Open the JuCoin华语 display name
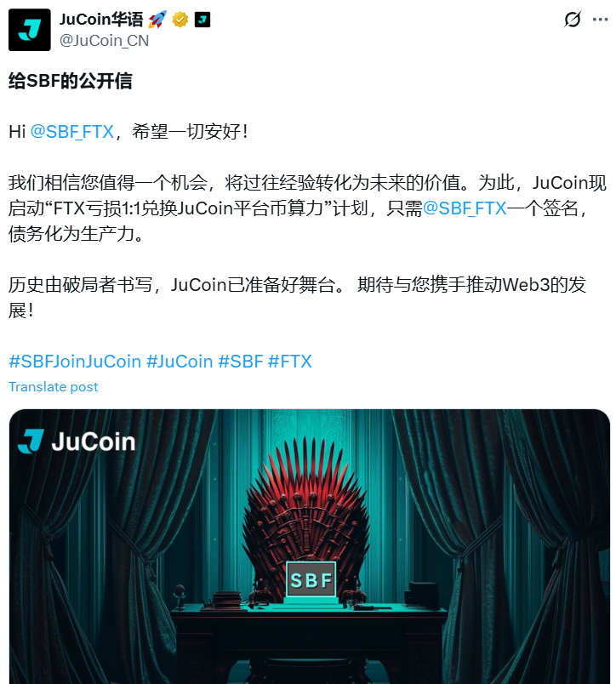This screenshot has height=684, width=616. 101,20
